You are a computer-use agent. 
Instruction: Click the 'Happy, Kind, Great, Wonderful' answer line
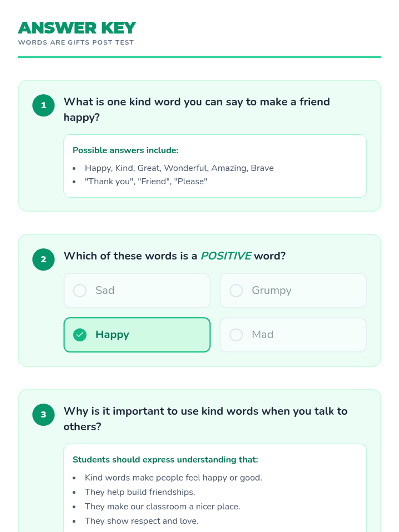point(179,168)
